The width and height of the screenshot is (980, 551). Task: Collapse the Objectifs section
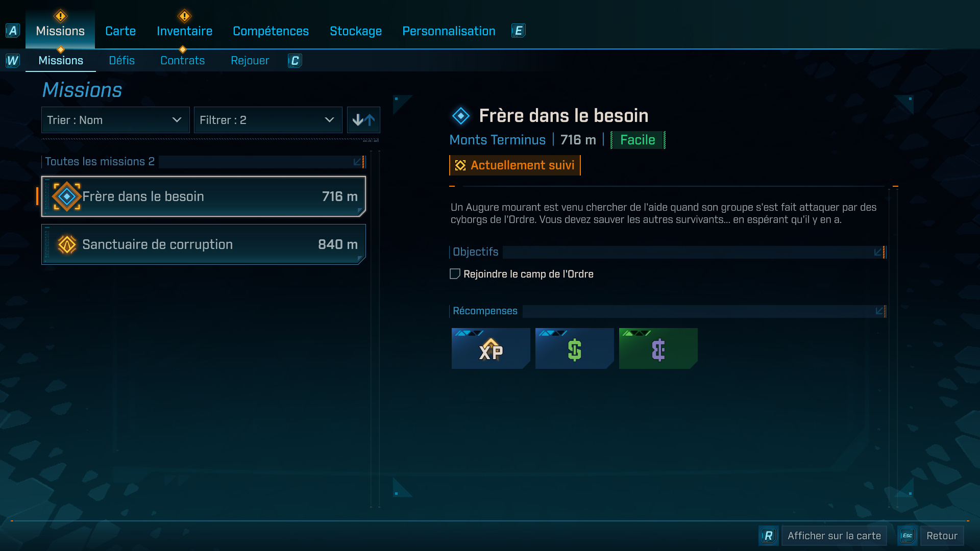879,252
